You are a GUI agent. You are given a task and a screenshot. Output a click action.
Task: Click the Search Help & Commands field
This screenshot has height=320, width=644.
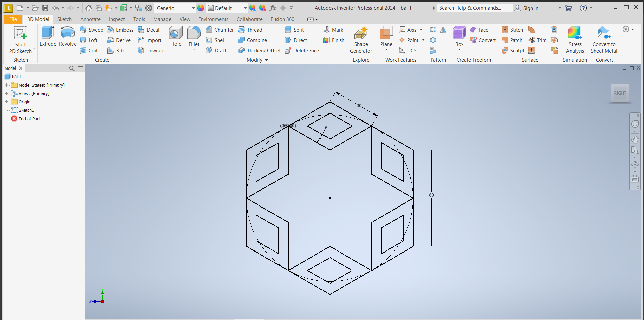tap(474, 8)
